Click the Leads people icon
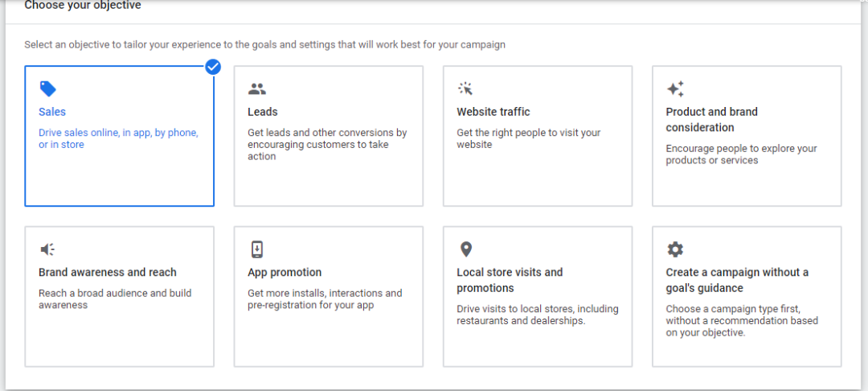Screen dimensions: 868x391 pos(257,88)
